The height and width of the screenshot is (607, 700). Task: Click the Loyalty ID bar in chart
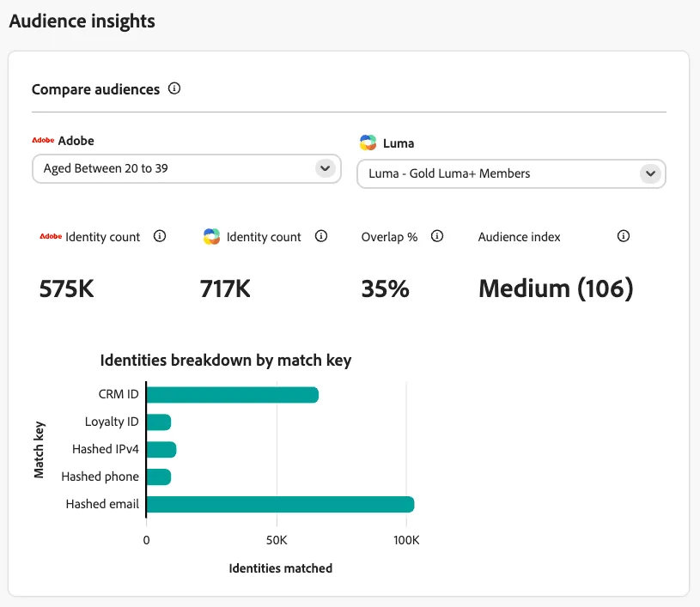(x=159, y=422)
